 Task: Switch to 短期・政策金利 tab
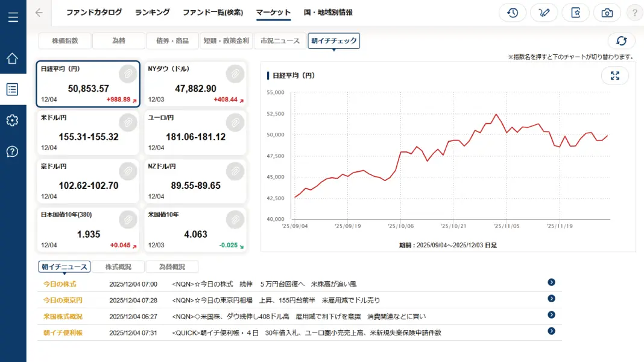(x=226, y=40)
